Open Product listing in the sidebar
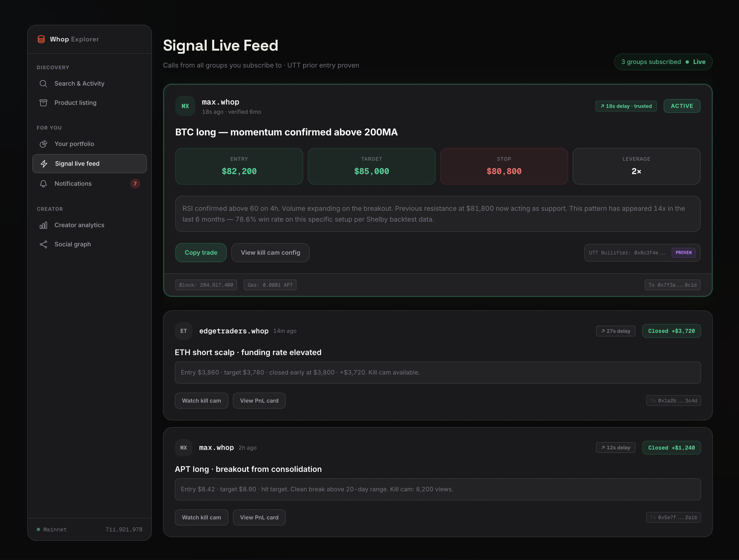The width and height of the screenshot is (739, 560). [x=90, y=103]
